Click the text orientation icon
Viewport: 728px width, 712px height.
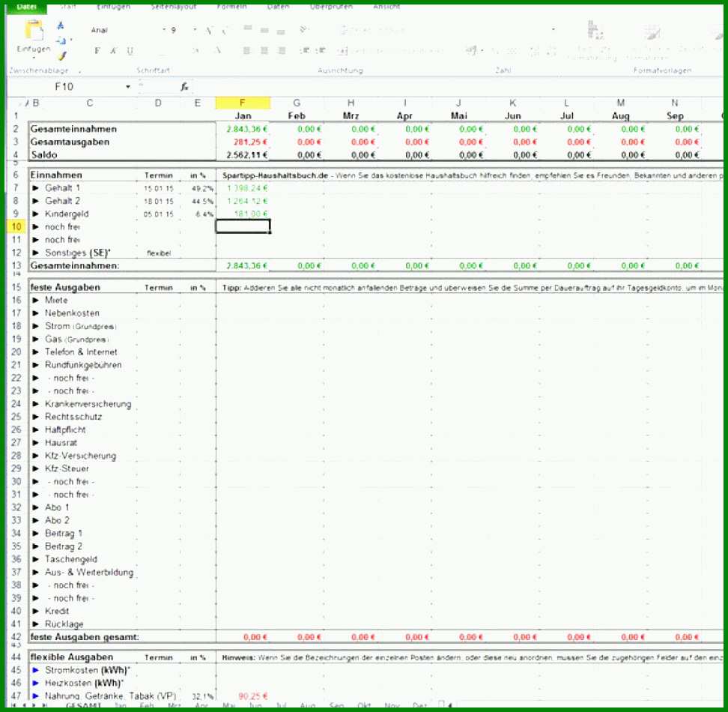(304, 30)
